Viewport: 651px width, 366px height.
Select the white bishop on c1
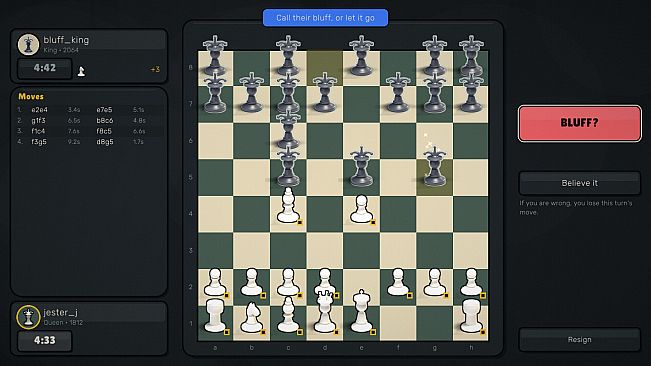coord(288,316)
